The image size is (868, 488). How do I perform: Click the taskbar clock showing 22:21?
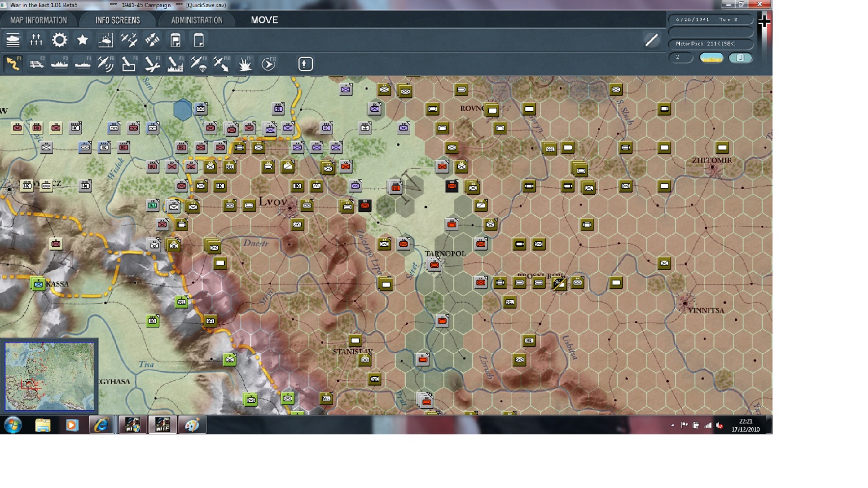[x=745, y=425]
